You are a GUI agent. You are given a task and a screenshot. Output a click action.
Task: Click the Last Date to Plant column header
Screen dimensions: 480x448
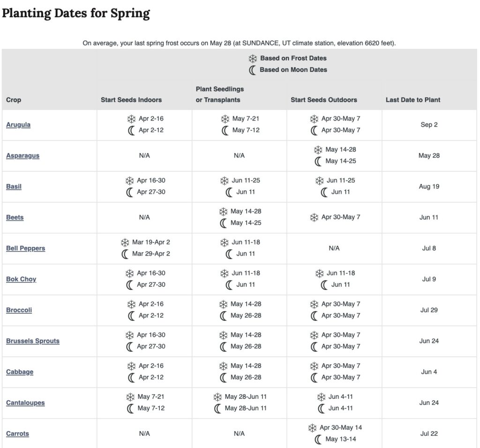pos(413,100)
